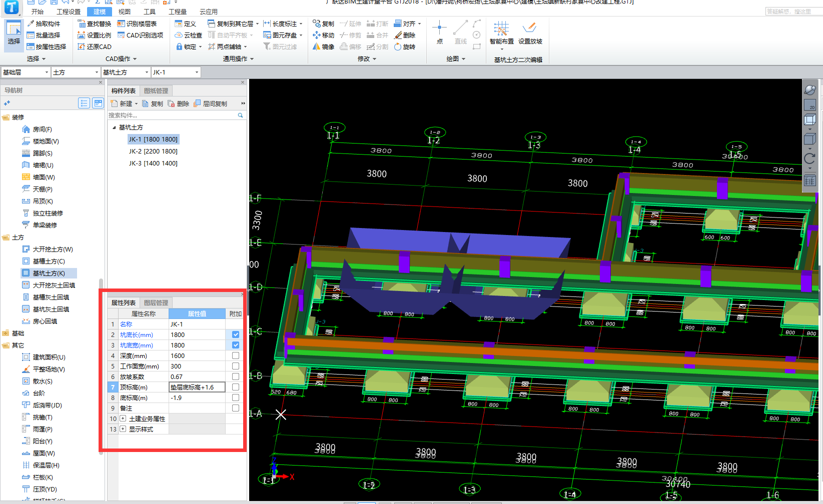Check 工作面宽(mm) attach checkbox
Screen dimensions: 823x504
point(236,366)
